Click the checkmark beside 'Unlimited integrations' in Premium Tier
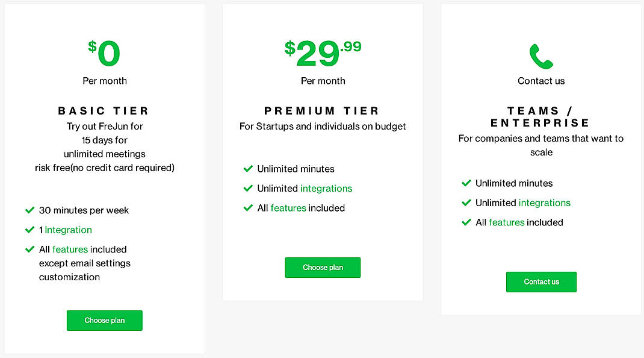This screenshot has height=358, width=644. click(248, 188)
